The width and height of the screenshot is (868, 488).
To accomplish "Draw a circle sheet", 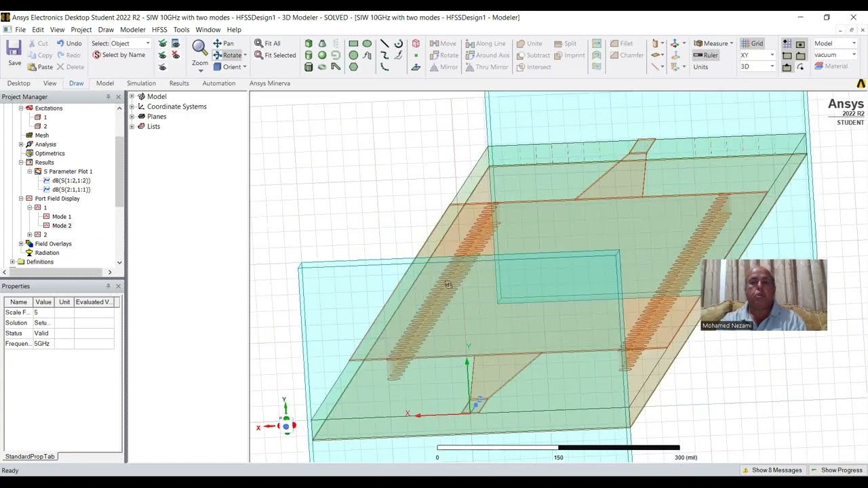I will coord(353,55).
